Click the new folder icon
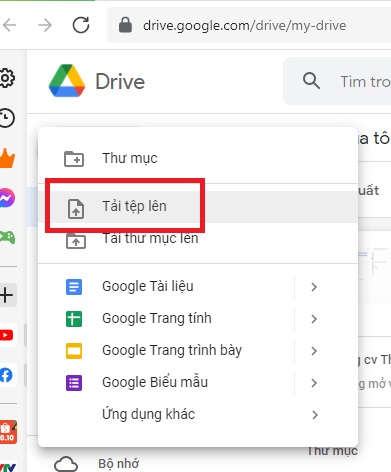This screenshot has height=472, width=391. click(74, 159)
